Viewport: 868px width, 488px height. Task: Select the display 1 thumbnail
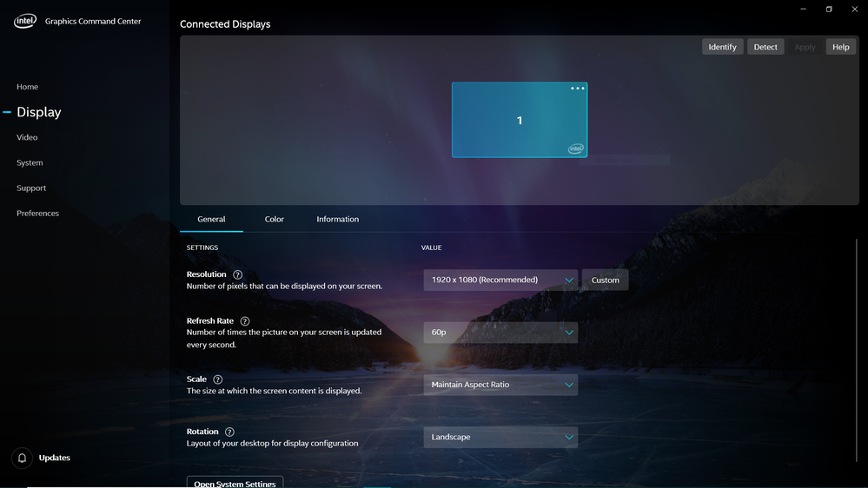(x=520, y=120)
